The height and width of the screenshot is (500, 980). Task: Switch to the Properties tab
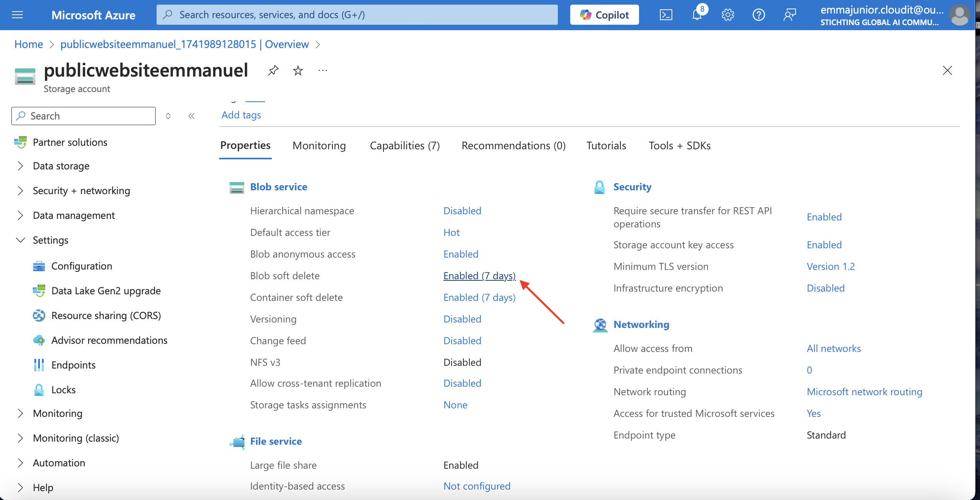(x=245, y=145)
